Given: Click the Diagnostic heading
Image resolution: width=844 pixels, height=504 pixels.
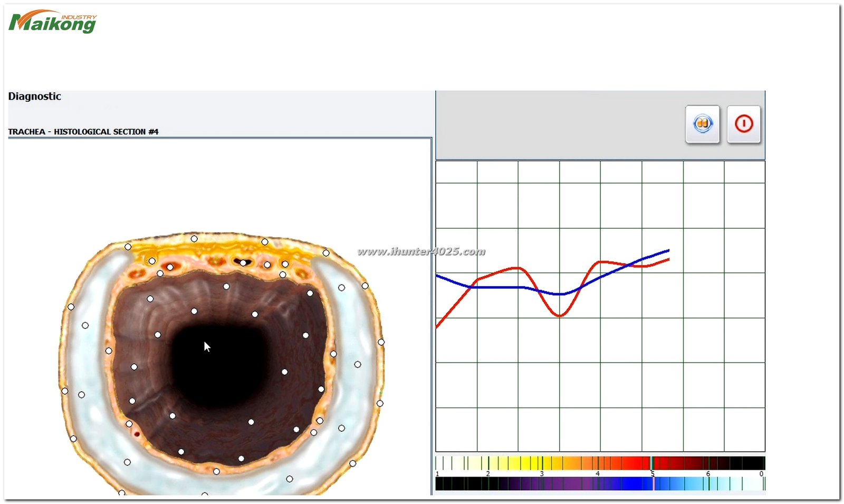Looking at the screenshot, I should (35, 96).
